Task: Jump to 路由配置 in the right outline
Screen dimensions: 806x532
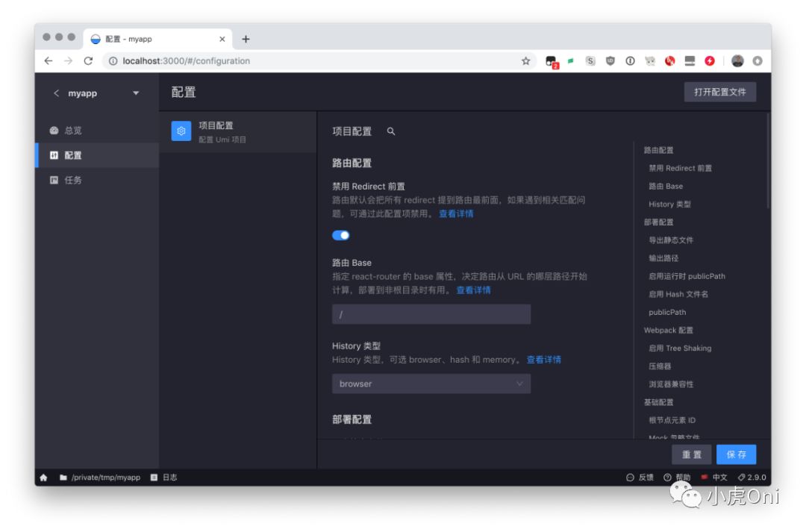Action: pyautogui.click(x=658, y=150)
